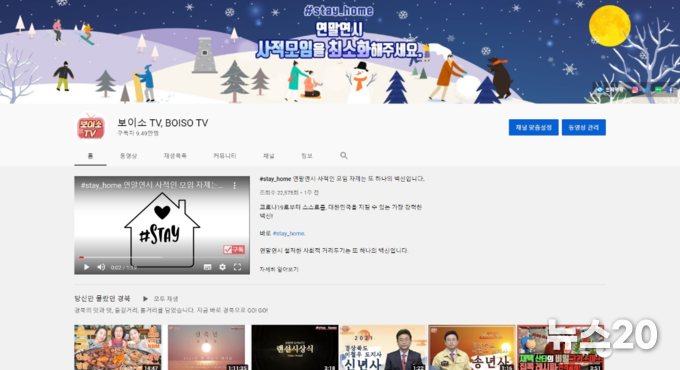Open the pink sunrise video thumbnail
680x370 pixels.
pos(206,347)
